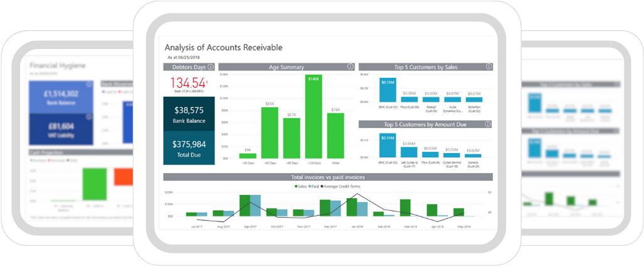Open info icon for Top 5 Customers by Sales
Image resolution: width=644 pixels, height=266 pixels.
(488, 66)
